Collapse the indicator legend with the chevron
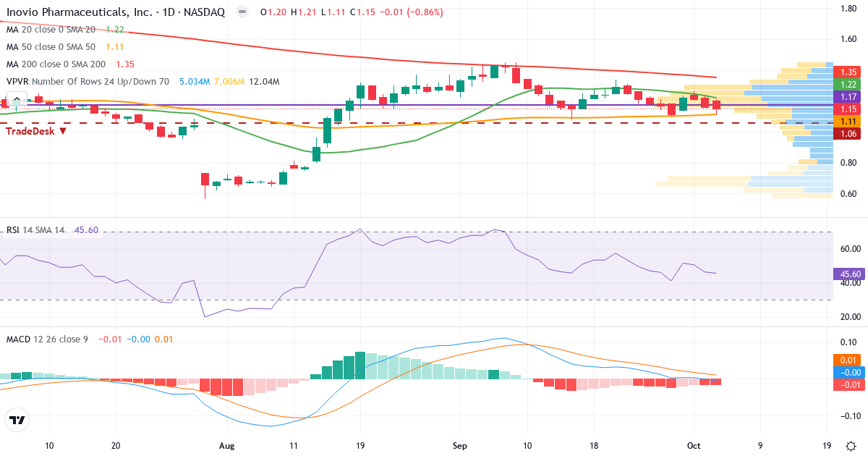The width and height of the screenshot is (868, 456). tap(17, 101)
